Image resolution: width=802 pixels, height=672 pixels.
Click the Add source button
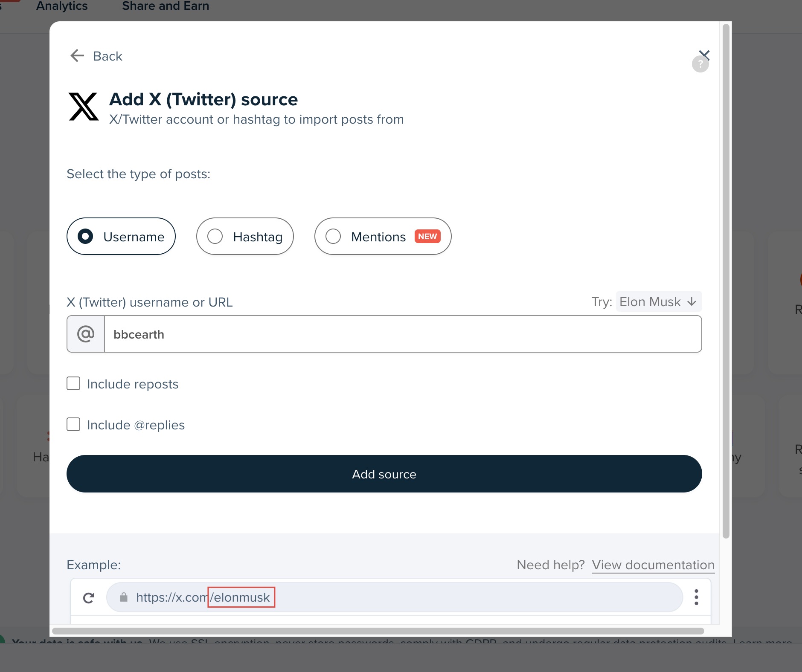pos(384,474)
